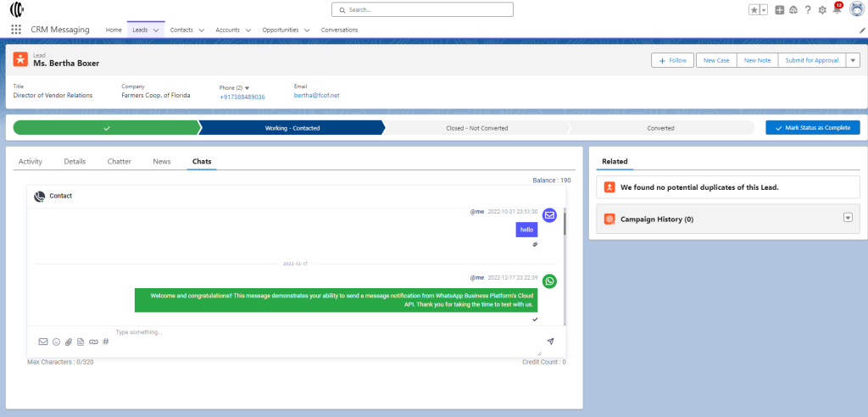This screenshot has height=417, width=868.
Task: Open the Global Actions plus icon
Action: coord(780,10)
